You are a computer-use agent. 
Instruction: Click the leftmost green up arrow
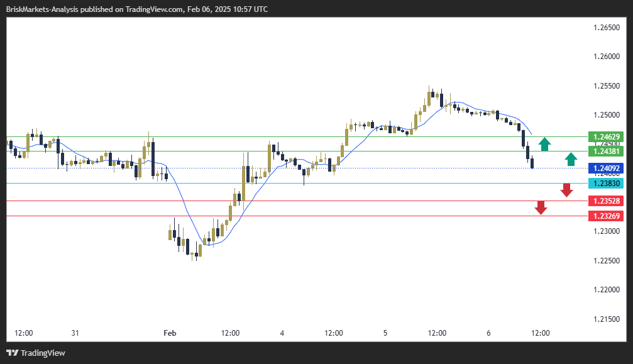click(x=544, y=144)
